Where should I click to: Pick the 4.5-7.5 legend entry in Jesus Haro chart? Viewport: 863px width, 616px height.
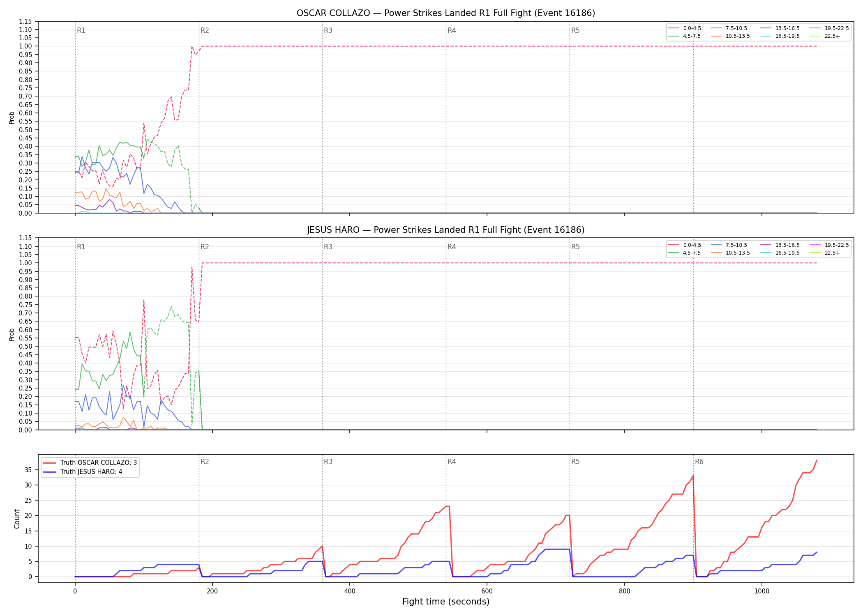click(685, 253)
